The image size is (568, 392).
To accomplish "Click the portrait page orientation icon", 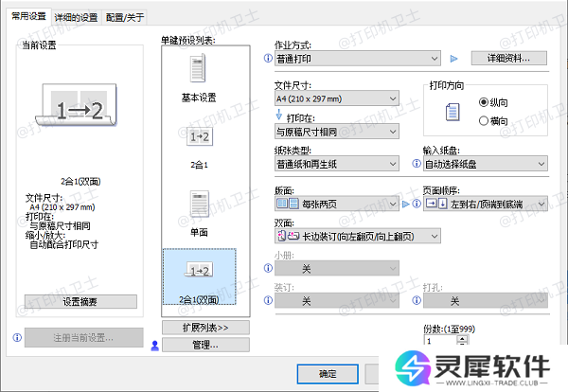I will point(453,112).
